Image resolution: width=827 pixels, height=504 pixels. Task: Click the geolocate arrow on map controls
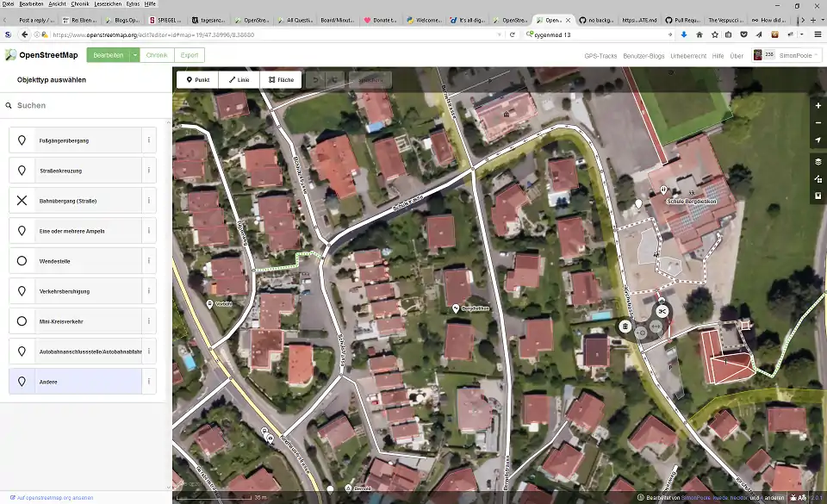coord(818,140)
